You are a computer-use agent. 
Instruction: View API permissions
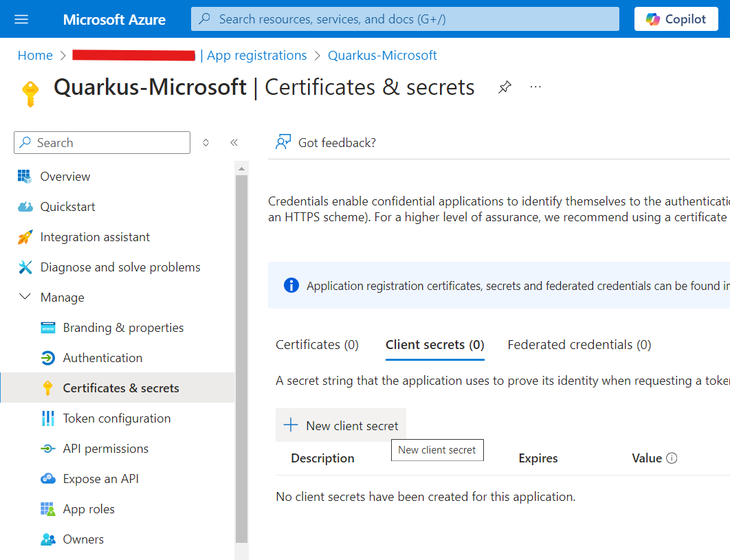click(x=105, y=448)
